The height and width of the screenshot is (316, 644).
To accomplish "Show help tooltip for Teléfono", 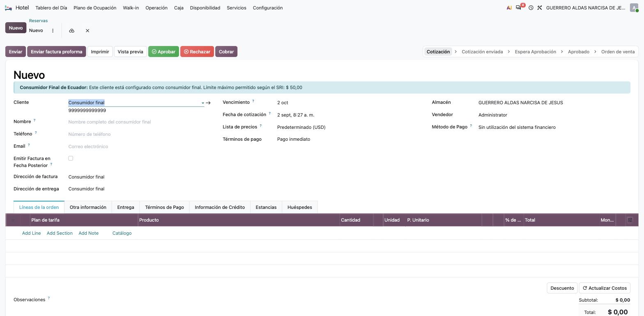I will [x=36, y=133].
